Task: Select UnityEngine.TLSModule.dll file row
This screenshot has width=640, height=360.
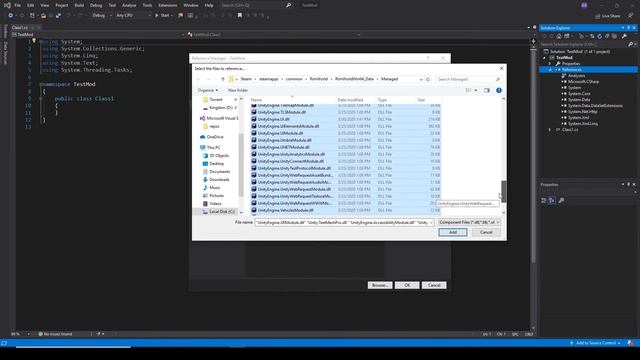Action: [x=346, y=112]
